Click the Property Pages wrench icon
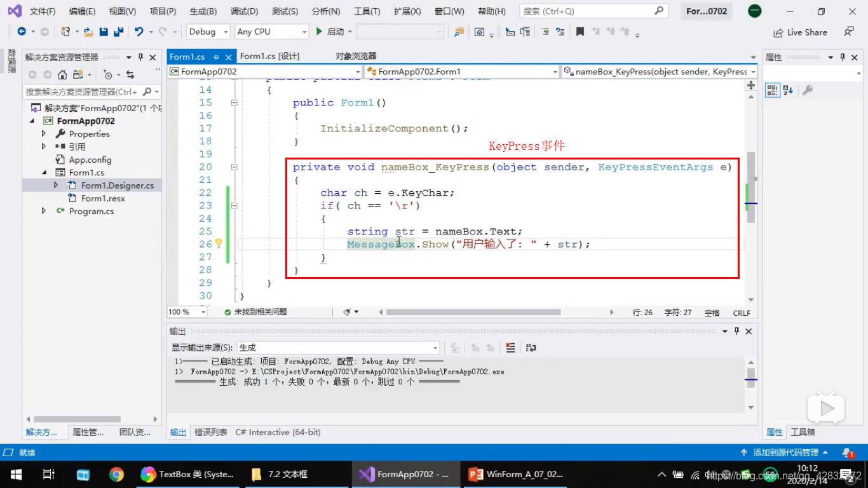This screenshot has width=868, height=488. [x=808, y=90]
